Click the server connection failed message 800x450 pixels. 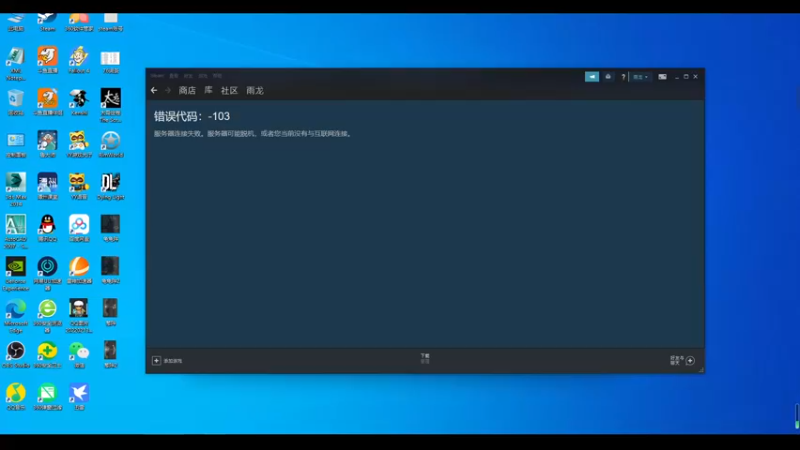point(253,134)
